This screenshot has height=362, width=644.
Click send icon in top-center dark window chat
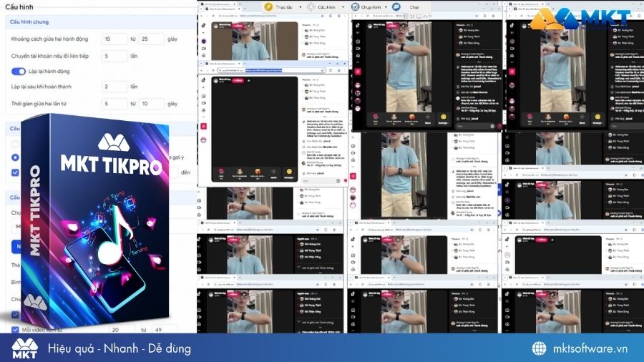coord(499,127)
